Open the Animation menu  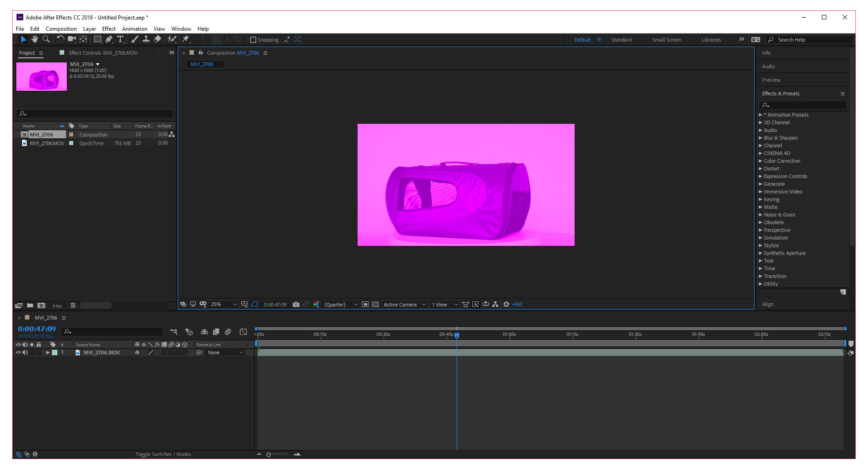click(x=135, y=29)
